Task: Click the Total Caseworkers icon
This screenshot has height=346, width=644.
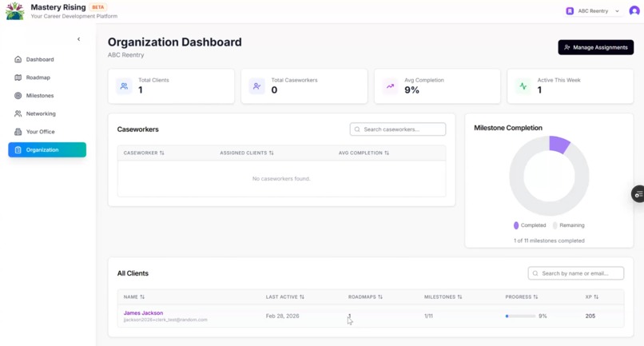Action: click(256, 86)
